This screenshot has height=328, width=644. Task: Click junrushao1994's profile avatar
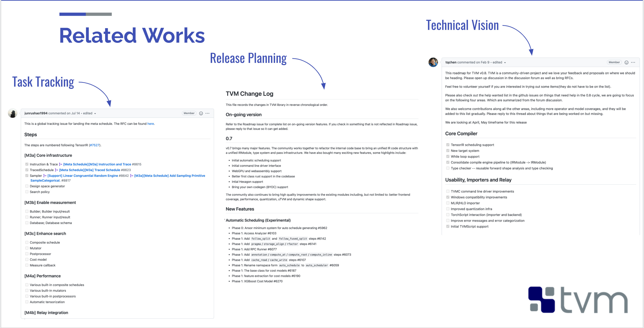pyautogui.click(x=13, y=113)
